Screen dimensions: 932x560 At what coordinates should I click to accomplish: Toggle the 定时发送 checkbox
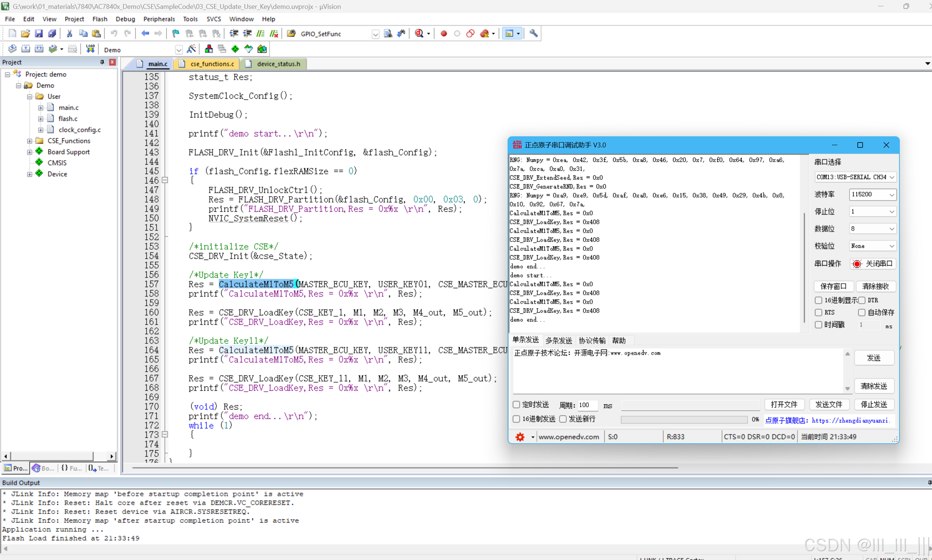click(x=516, y=404)
